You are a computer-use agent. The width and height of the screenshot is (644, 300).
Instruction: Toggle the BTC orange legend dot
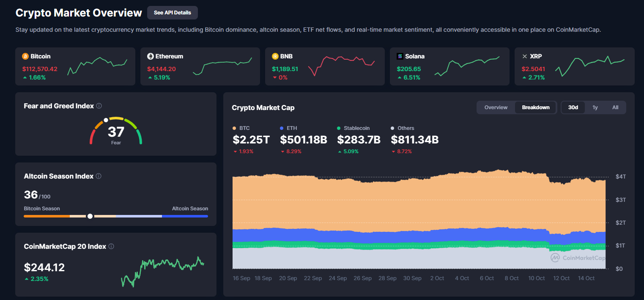pos(234,128)
